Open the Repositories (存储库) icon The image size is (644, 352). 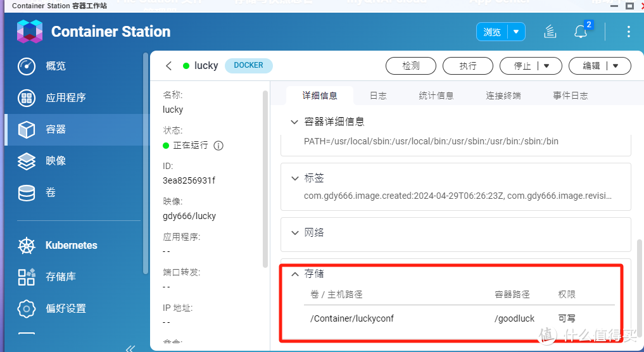(27, 277)
